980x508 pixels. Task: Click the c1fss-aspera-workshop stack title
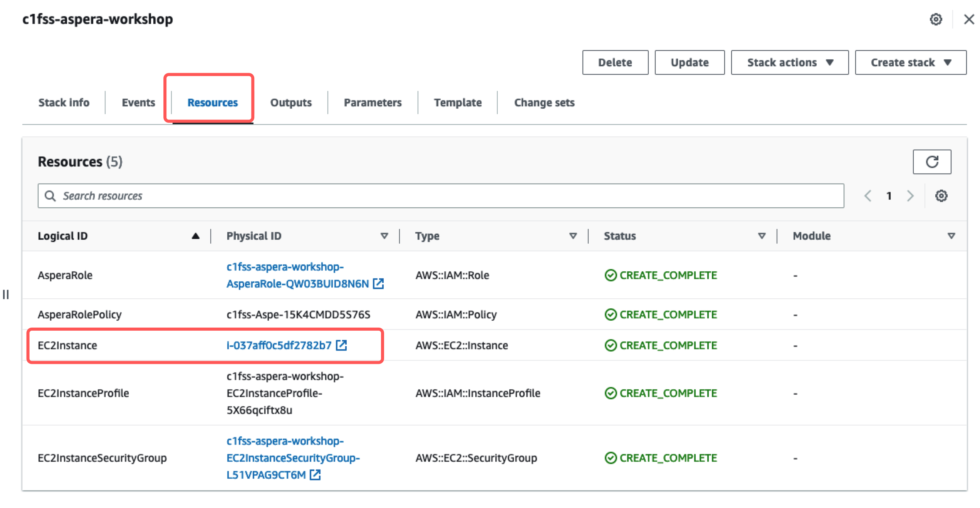coord(98,19)
